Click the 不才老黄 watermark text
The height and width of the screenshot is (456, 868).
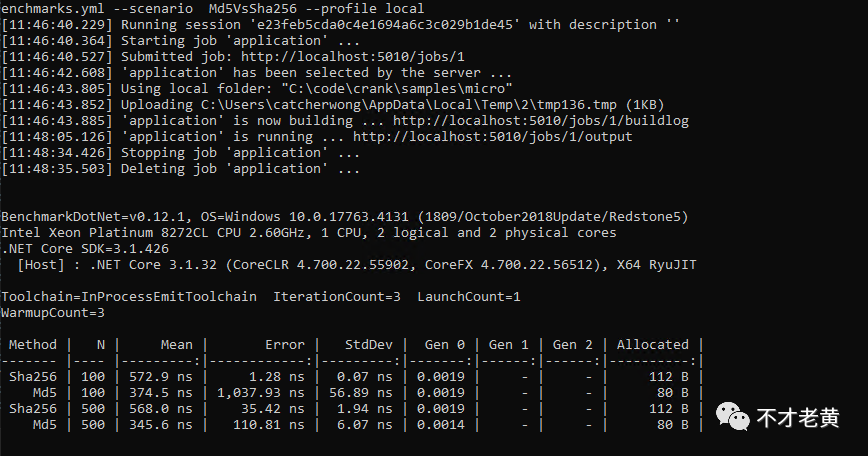point(798,418)
